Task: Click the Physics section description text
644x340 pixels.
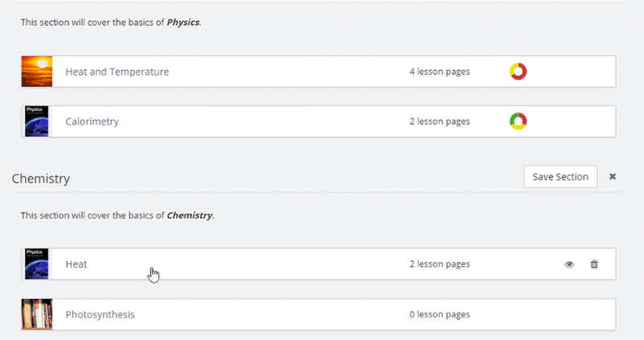Action: [x=111, y=23]
